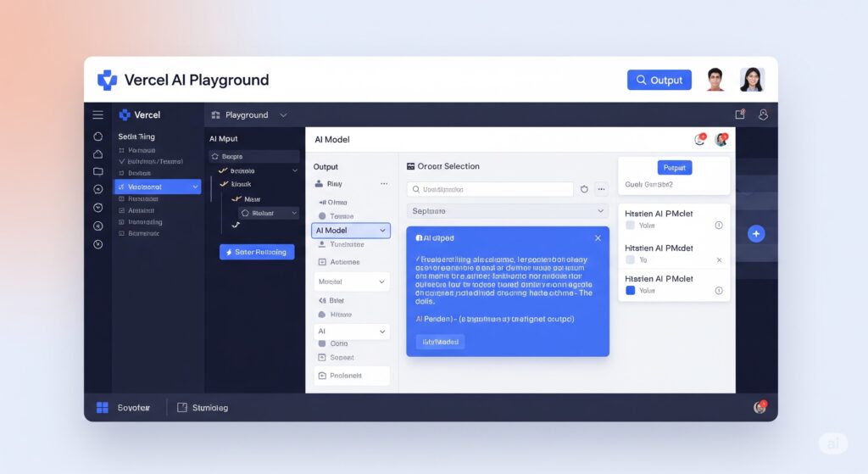This screenshot has height=474, width=868.
Task: Click the refresh icon beside the search field
Action: [584, 189]
